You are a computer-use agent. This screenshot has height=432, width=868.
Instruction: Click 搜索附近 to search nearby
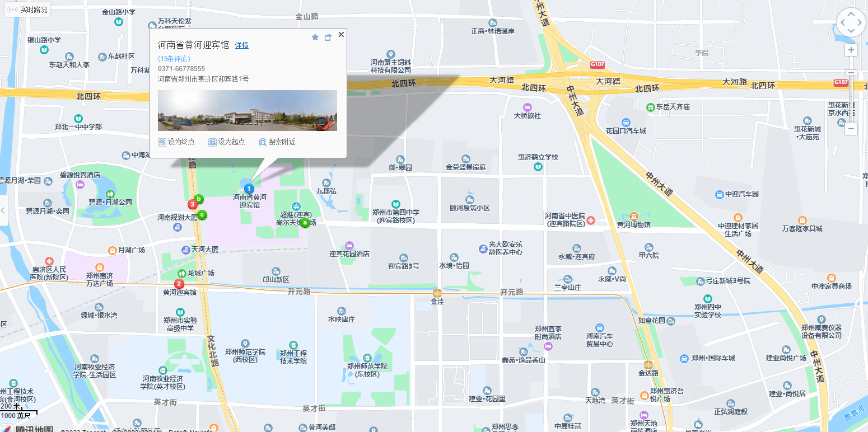tap(277, 142)
